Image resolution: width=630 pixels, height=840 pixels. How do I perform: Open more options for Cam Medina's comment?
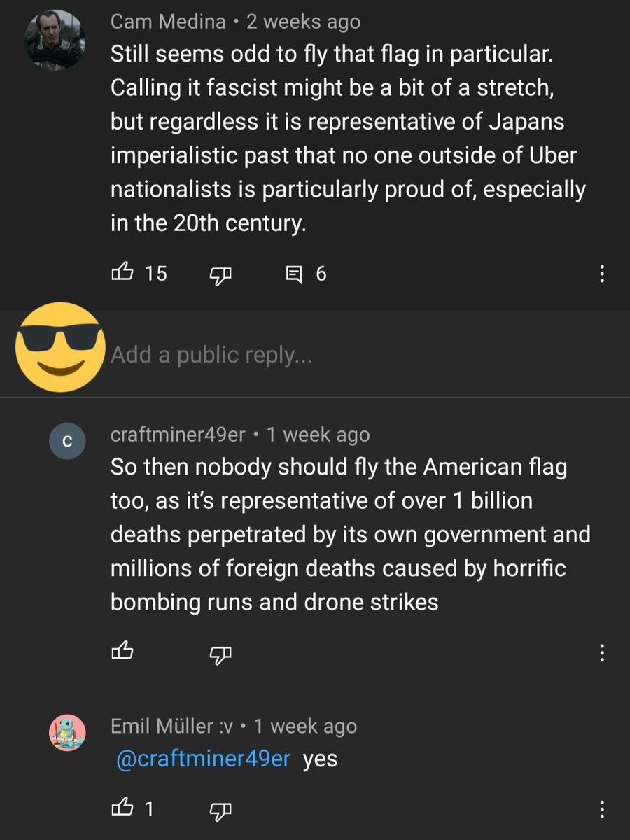[x=601, y=274]
